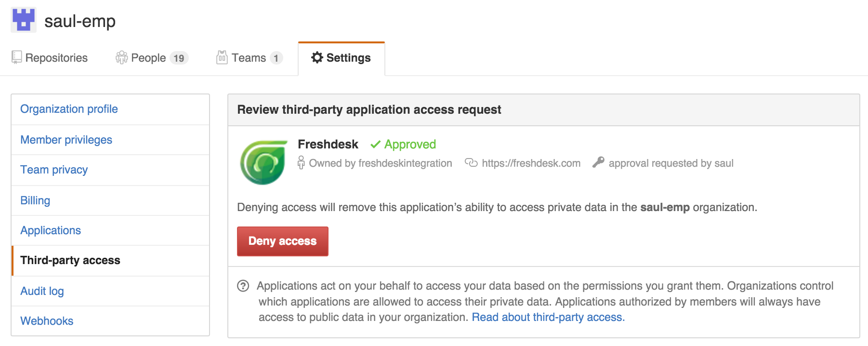This screenshot has height=346, width=868.
Task: Select Third-party access in sidebar
Action: pyautogui.click(x=110, y=261)
